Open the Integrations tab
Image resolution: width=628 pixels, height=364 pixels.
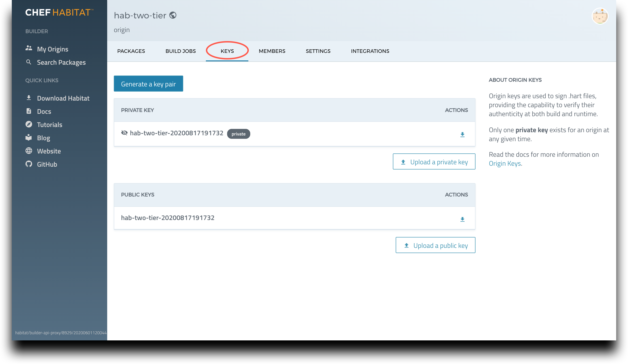pos(370,51)
